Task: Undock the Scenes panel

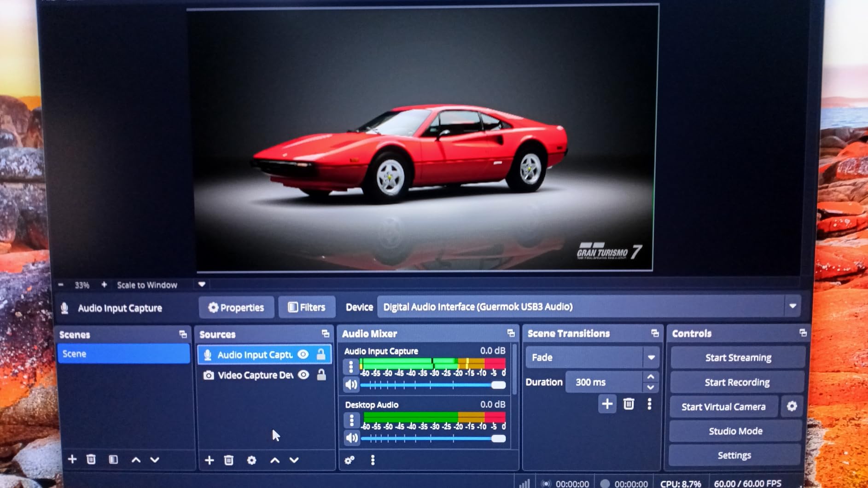Action: pyautogui.click(x=183, y=334)
